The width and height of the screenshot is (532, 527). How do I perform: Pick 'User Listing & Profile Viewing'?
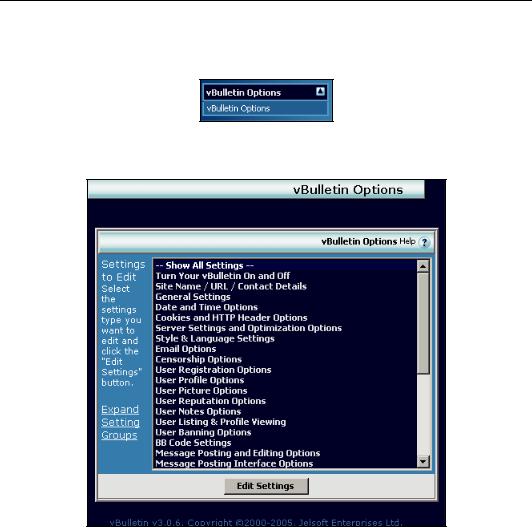tap(285, 422)
